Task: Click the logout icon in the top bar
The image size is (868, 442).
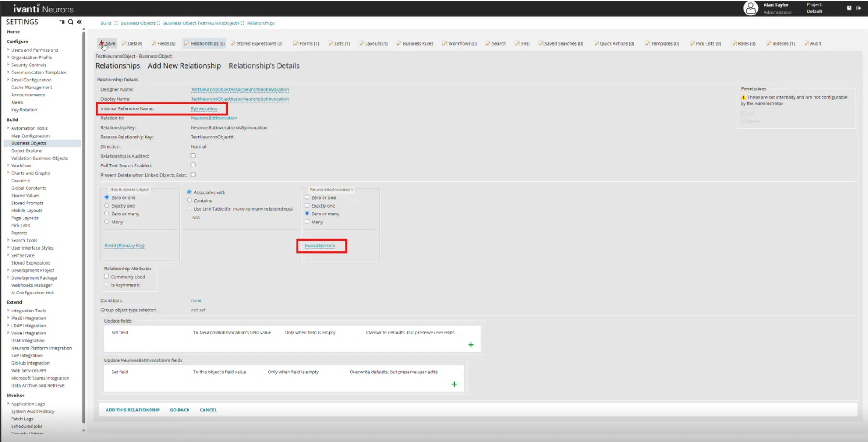Action: [x=859, y=8]
